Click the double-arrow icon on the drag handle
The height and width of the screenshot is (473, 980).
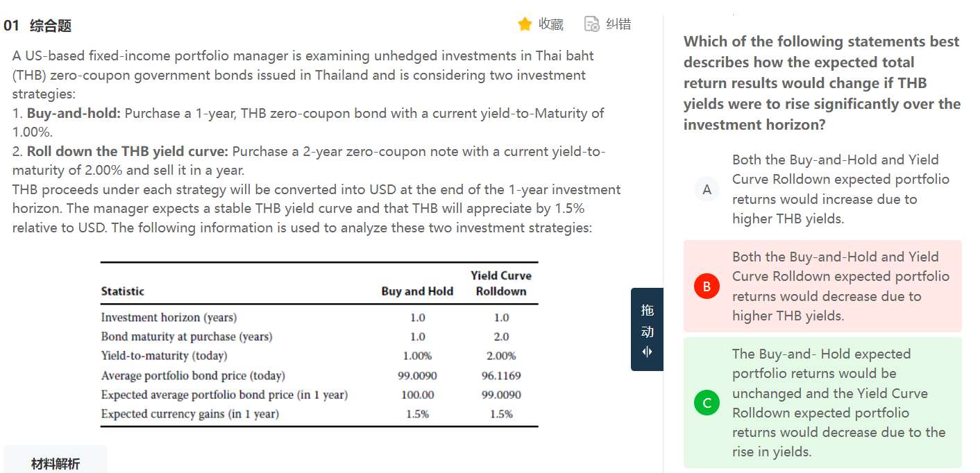[x=647, y=352]
